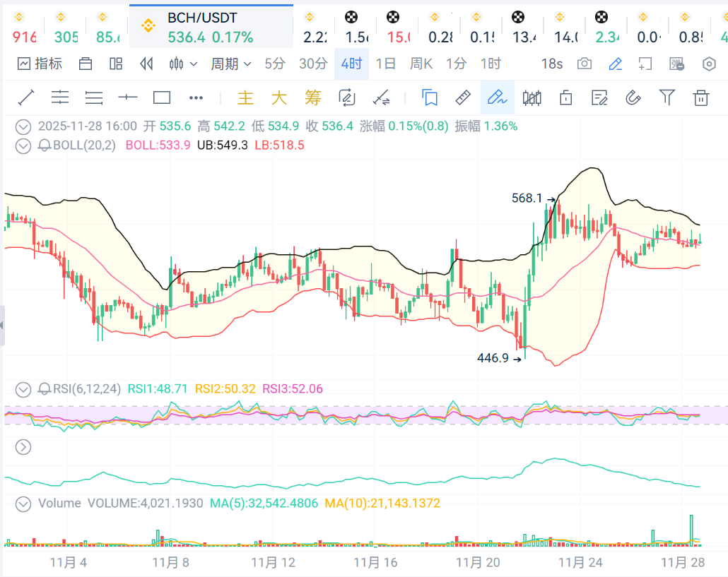Image resolution: width=728 pixels, height=577 pixels.
Task: Open the 指标 indicators button
Action: click(40, 64)
